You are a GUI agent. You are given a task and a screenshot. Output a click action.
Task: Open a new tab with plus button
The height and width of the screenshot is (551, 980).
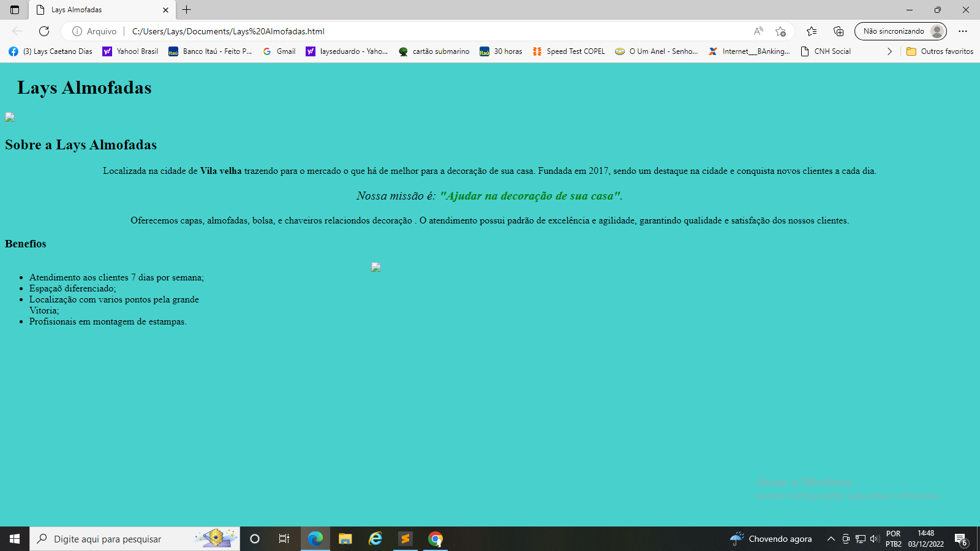click(187, 10)
